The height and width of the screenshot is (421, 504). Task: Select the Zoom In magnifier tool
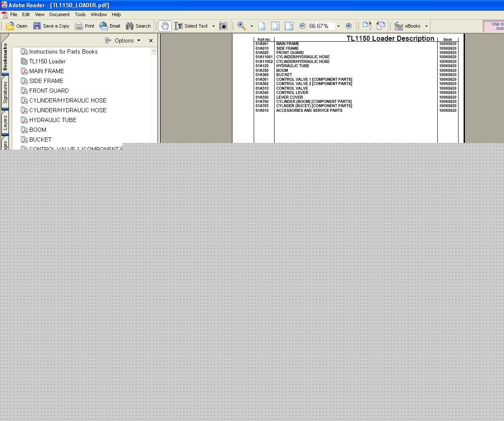pyautogui.click(x=242, y=26)
